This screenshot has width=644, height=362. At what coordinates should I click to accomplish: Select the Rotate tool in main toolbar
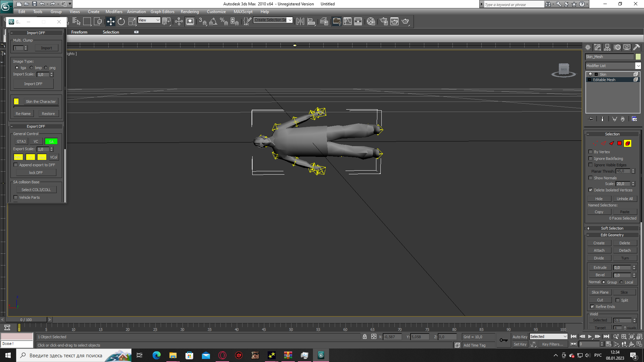click(121, 21)
